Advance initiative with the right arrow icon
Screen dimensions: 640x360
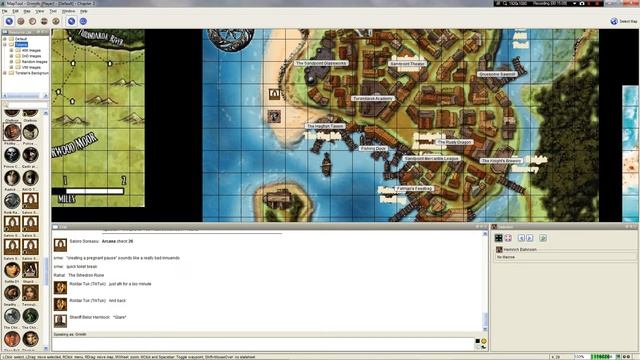pyautogui.click(x=529, y=238)
